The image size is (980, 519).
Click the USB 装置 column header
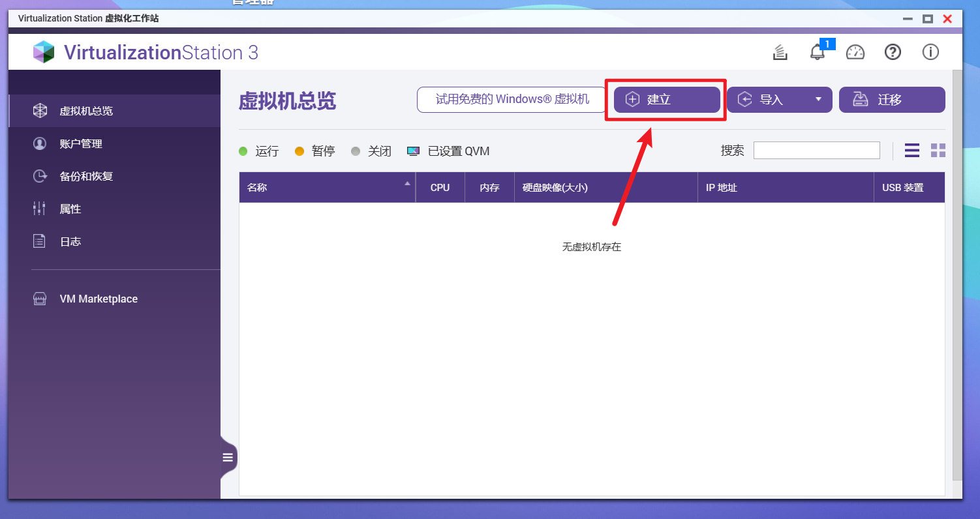pyautogui.click(x=910, y=188)
